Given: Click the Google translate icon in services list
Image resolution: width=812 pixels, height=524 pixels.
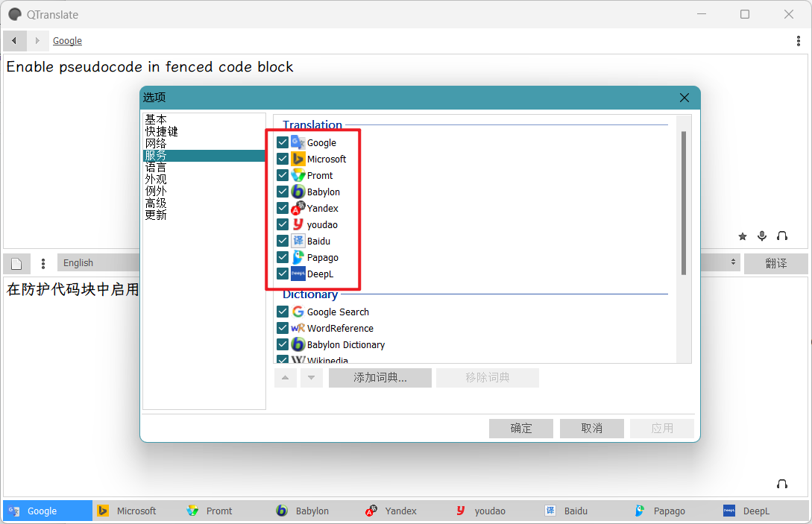Looking at the screenshot, I should coord(298,142).
